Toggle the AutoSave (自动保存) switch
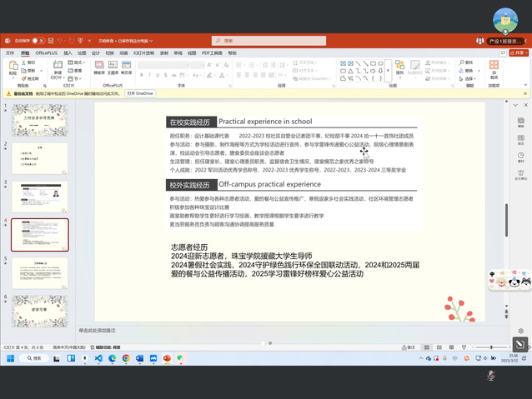Image resolution: width=532 pixels, height=399 pixels. (x=37, y=40)
